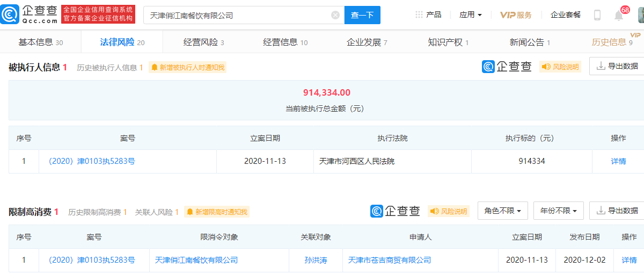
Task: Click the Qcc.com logo in header
Action: click(32, 15)
